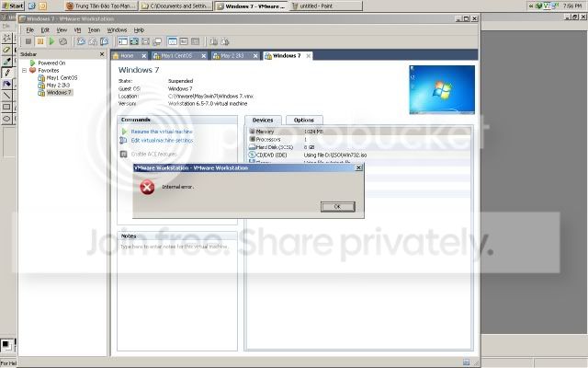Click the black foreground color box in Paint
This screenshot has width=588, height=368.
pyautogui.click(x=6, y=344)
